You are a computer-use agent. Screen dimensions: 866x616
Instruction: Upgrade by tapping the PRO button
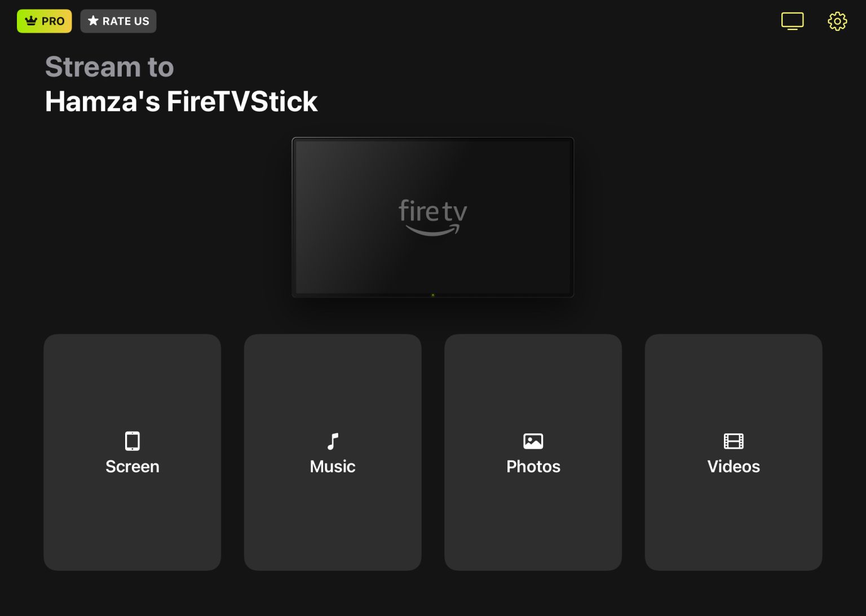tap(45, 21)
